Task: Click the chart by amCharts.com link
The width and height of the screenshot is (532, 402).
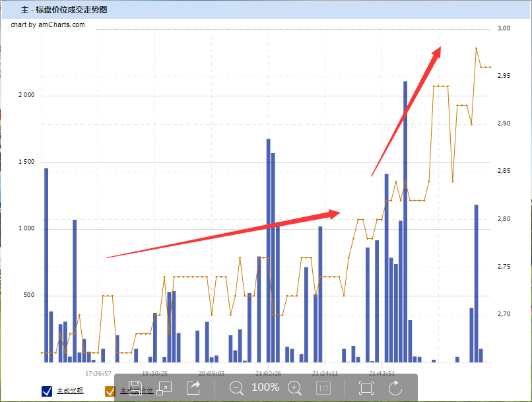Action: pos(48,24)
